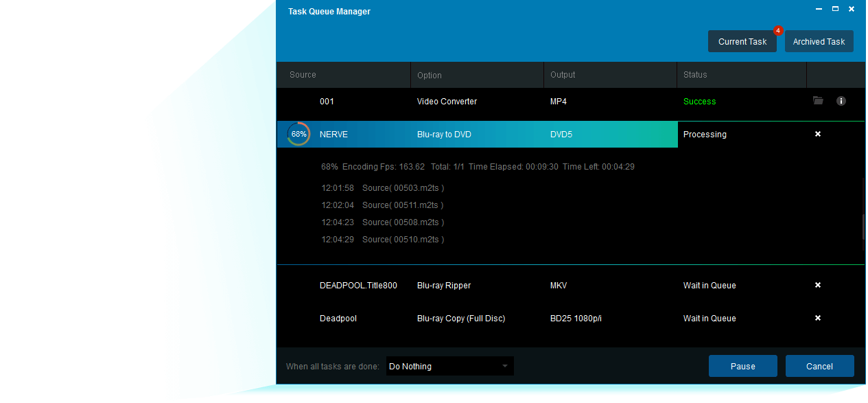The image size is (868, 403).
Task: Show info for the 001 task
Action: (841, 101)
